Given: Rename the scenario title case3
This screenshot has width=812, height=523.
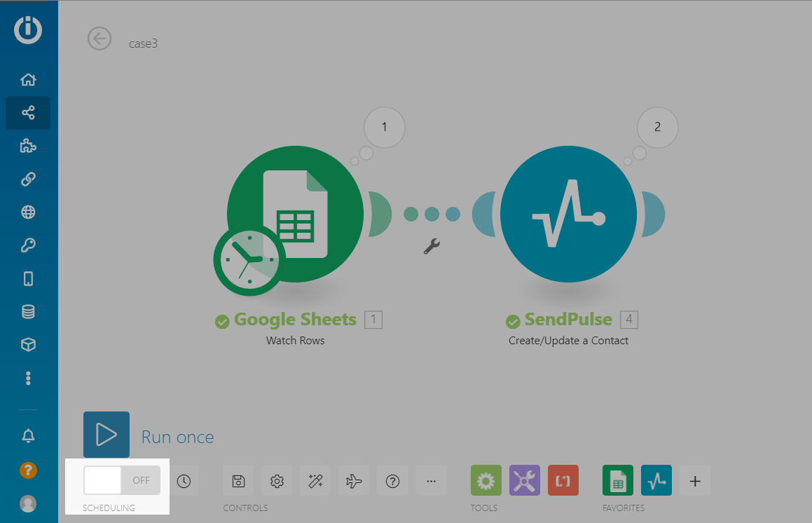Looking at the screenshot, I should [143, 43].
